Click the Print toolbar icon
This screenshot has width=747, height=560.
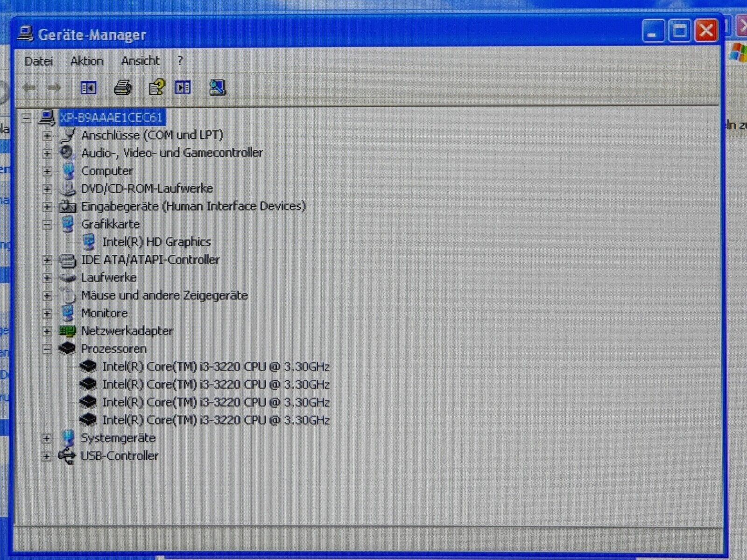click(x=123, y=87)
